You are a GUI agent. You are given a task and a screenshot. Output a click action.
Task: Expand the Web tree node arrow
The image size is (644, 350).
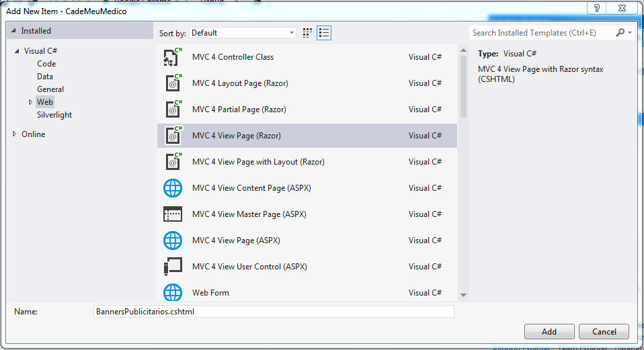pyautogui.click(x=30, y=102)
